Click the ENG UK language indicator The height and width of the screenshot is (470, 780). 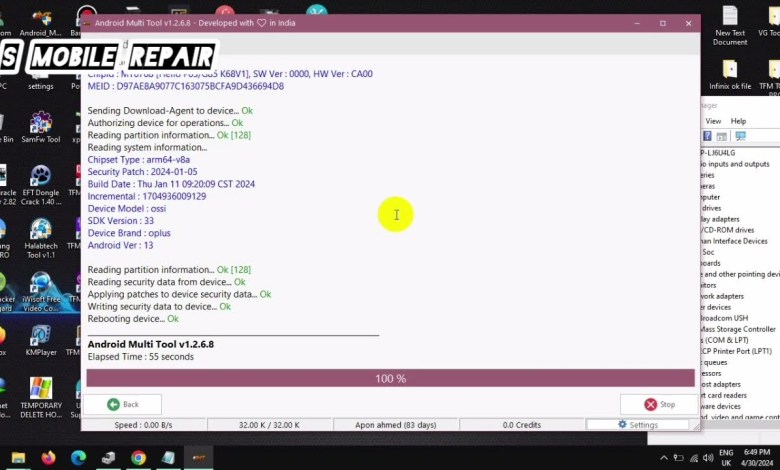tap(726, 458)
